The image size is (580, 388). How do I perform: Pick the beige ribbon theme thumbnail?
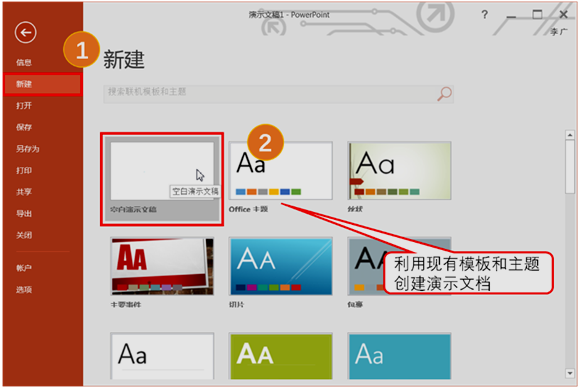[399, 171]
